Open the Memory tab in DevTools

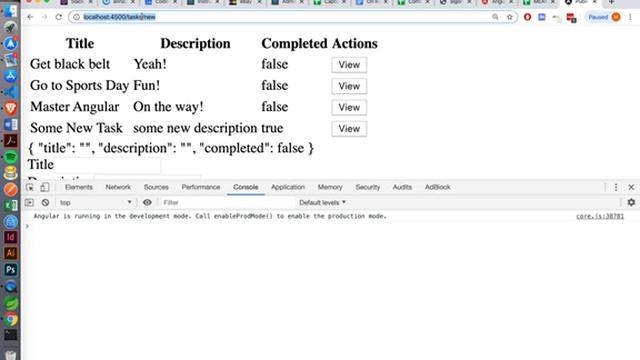point(330,187)
